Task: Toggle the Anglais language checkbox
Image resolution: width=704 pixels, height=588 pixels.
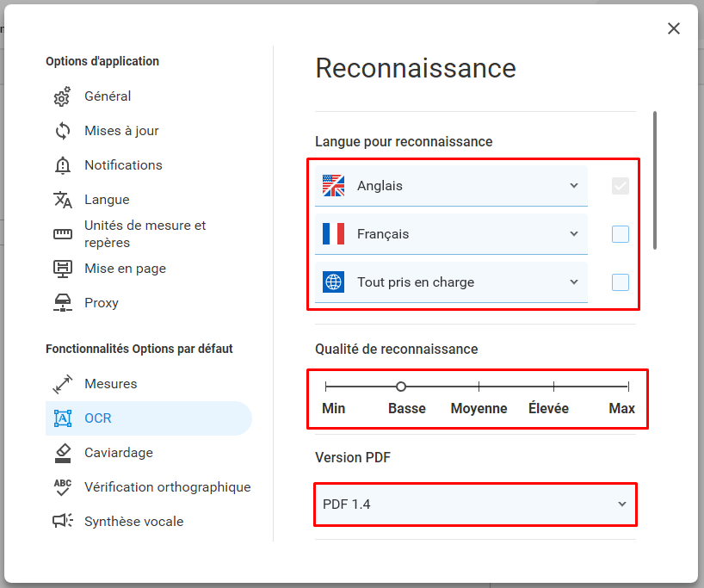Action: (x=620, y=186)
